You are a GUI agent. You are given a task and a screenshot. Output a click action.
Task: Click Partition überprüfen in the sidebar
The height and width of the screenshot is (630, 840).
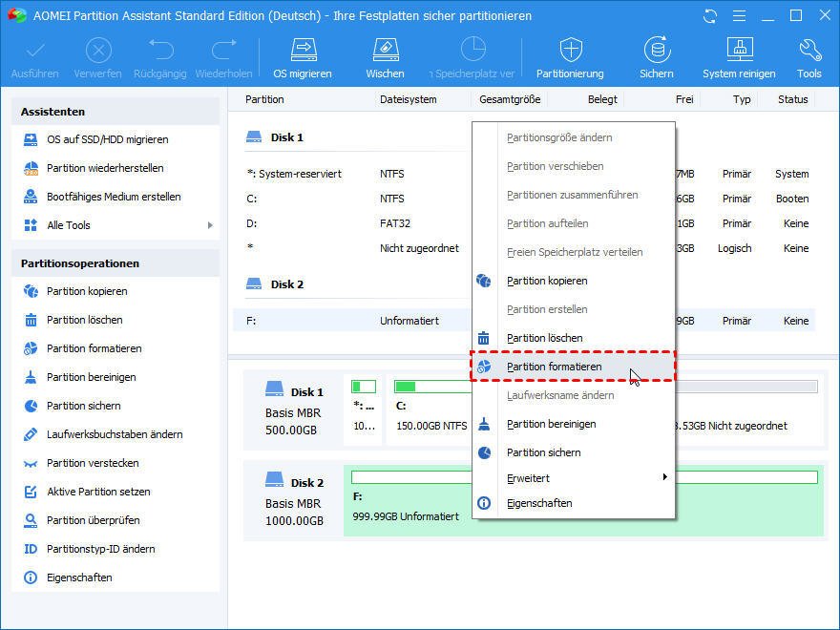[x=94, y=521]
